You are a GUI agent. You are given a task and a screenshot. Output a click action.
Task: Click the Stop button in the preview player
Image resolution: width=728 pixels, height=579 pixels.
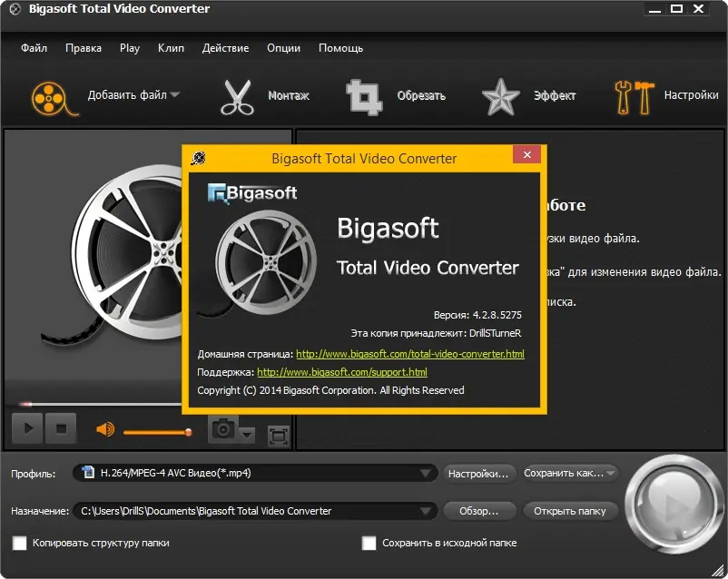(61, 428)
